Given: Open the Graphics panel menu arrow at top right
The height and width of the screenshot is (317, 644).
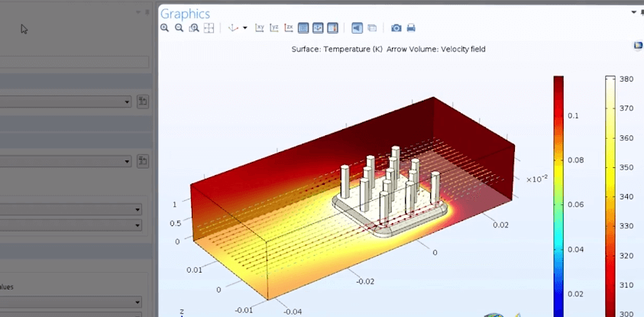Looking at the screenshot, I should [633, 13].
